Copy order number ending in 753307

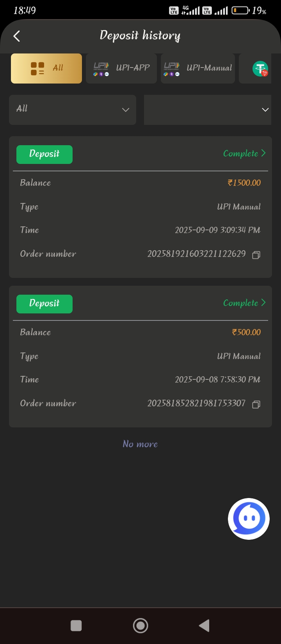pos(256,404)
